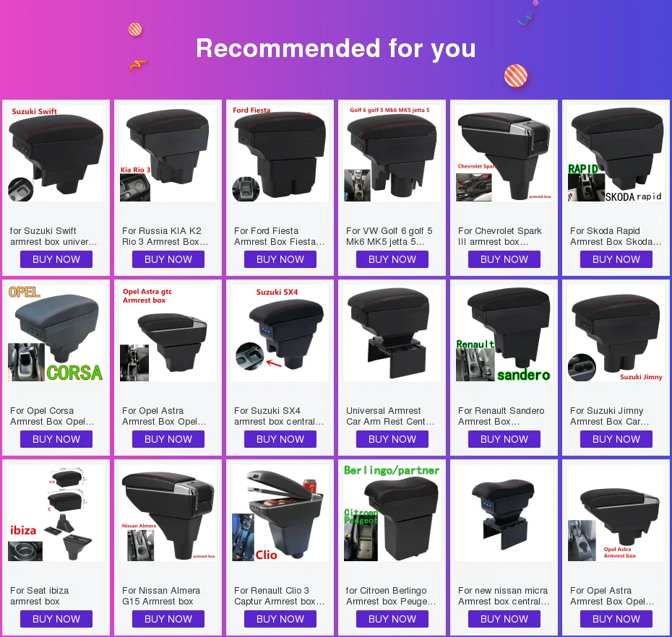Image resolution: width=672 pixels, height=637 pixels.
Task: Open 'For Nissan Almera G15 Armrest box' link
Action: pos(161,596)
